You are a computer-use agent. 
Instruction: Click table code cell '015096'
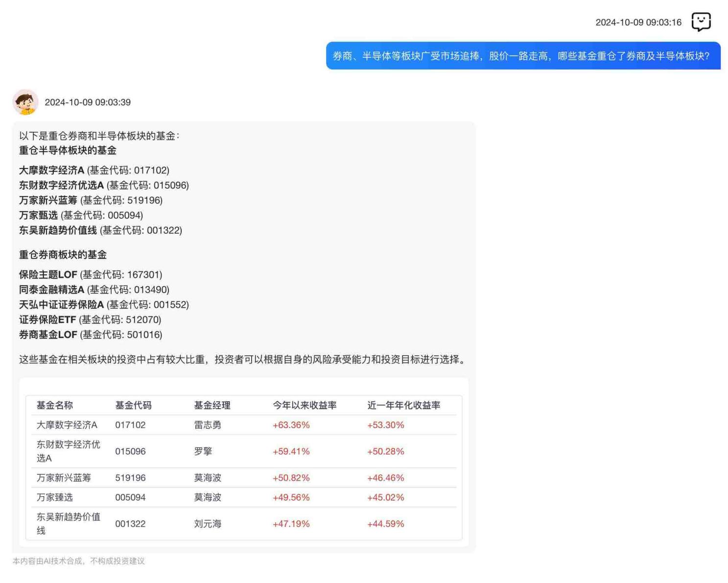130,452
